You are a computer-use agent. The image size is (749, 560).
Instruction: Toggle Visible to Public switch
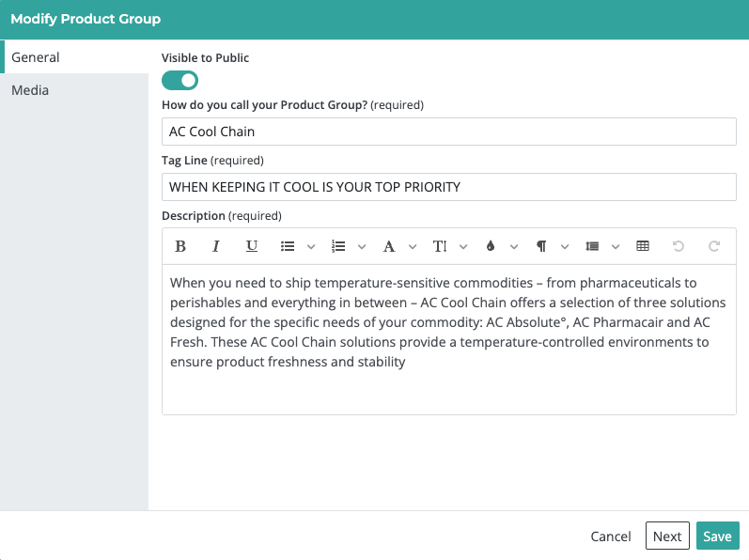tap(179, 80)
